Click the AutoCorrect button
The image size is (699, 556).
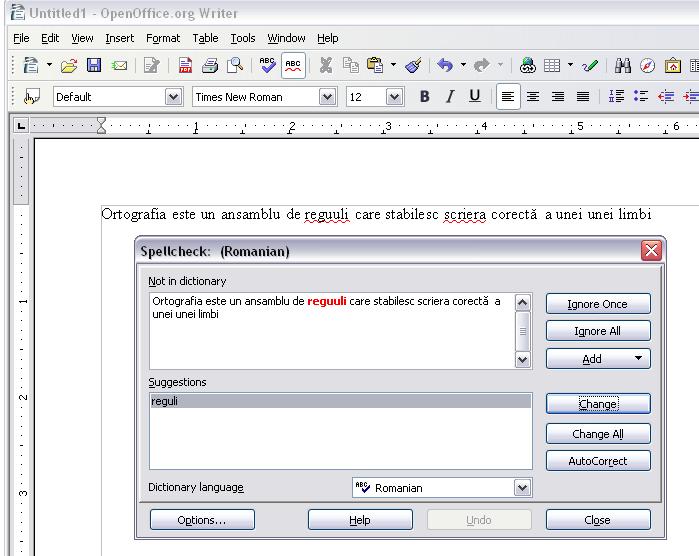point(598,461)
